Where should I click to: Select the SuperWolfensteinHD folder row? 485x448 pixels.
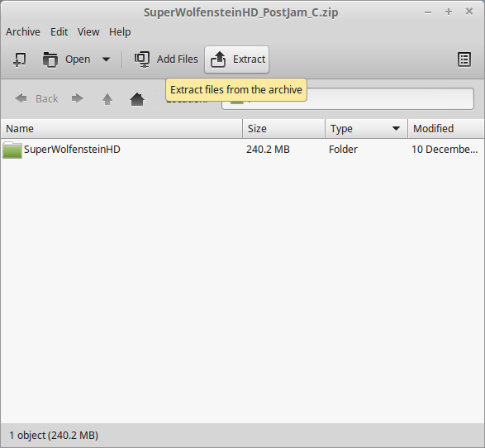(x=242, y=150)
